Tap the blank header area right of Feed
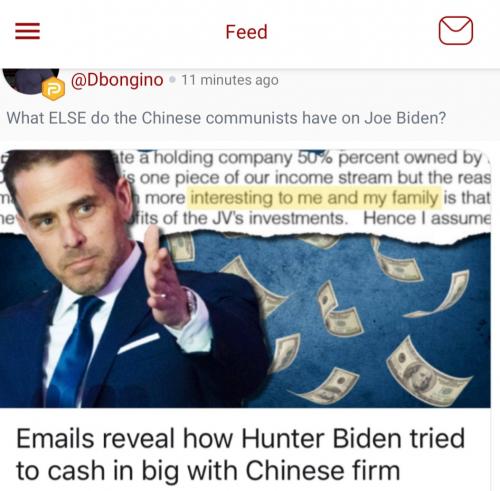 click(353, 32)
